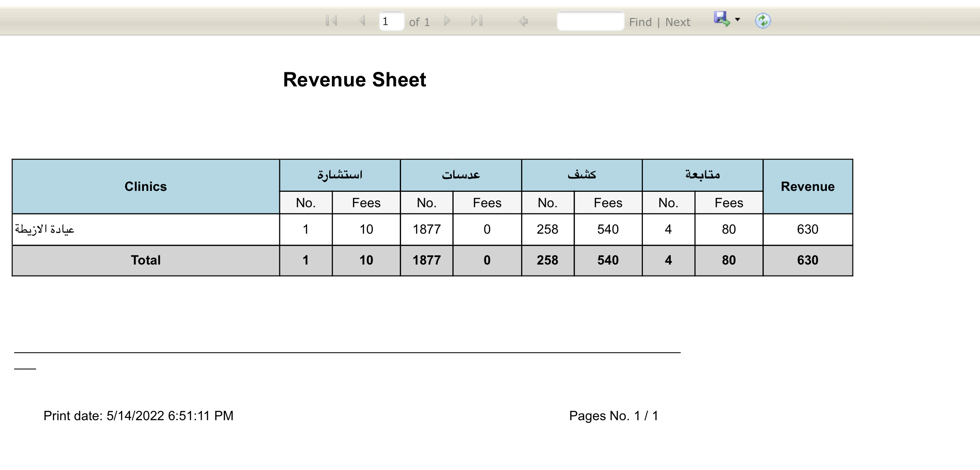The height and width of the screenshot is (470, 980).
Task: Click bold 80 in Total row
Action: pos(729,260)
